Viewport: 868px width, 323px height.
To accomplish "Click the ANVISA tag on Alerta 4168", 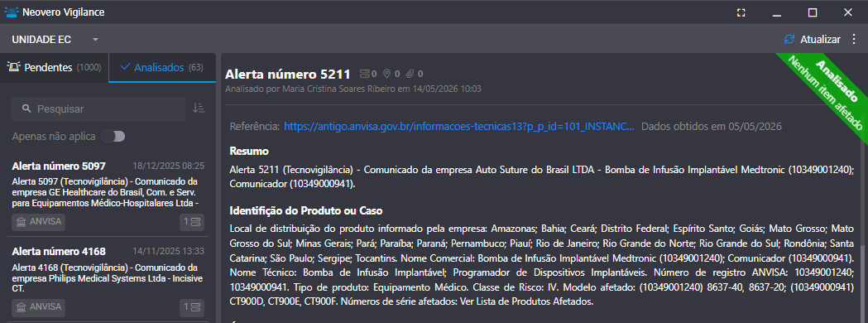I will tap(38, 307).
